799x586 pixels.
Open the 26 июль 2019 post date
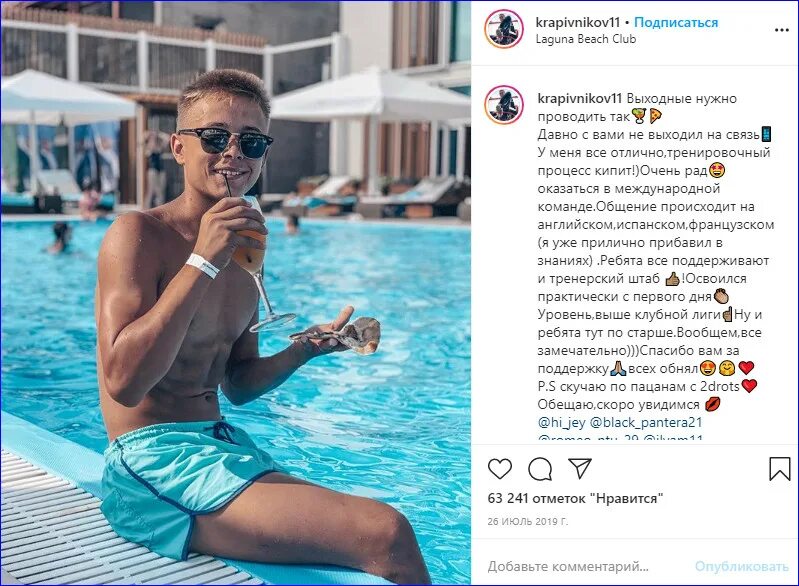tap(527, 521)
